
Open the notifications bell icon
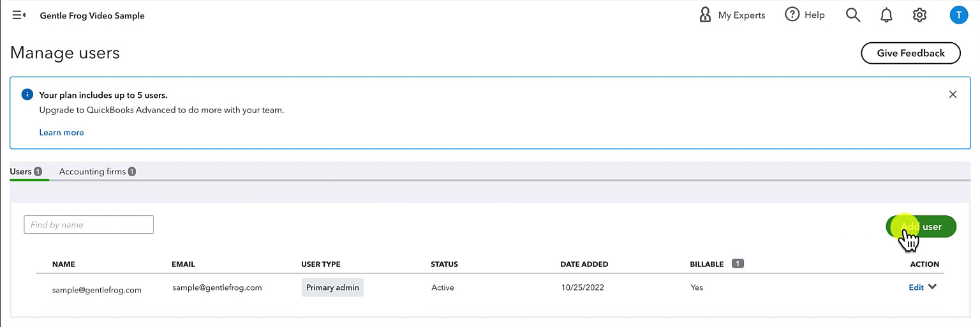click(886, 15)
